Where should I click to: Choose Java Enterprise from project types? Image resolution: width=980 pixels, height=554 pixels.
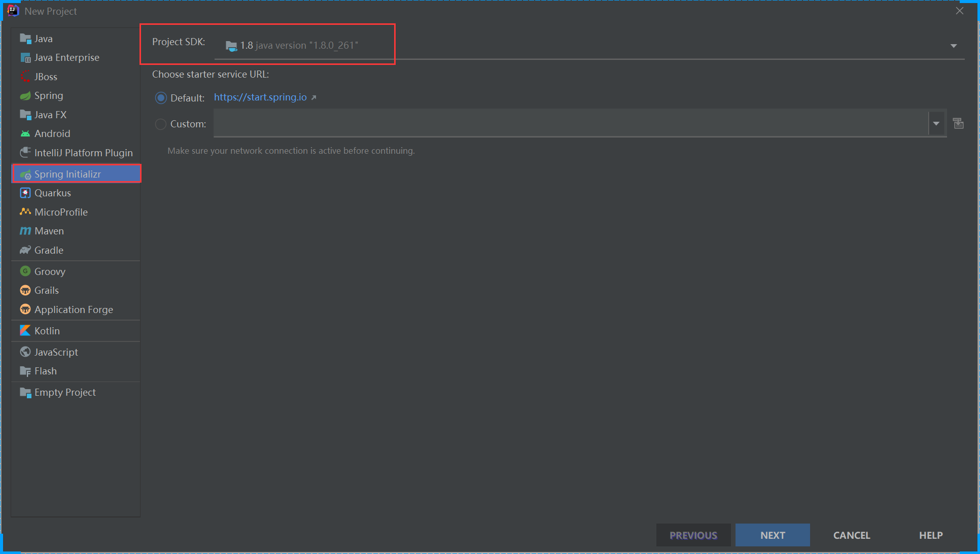[x=66, y=58]
